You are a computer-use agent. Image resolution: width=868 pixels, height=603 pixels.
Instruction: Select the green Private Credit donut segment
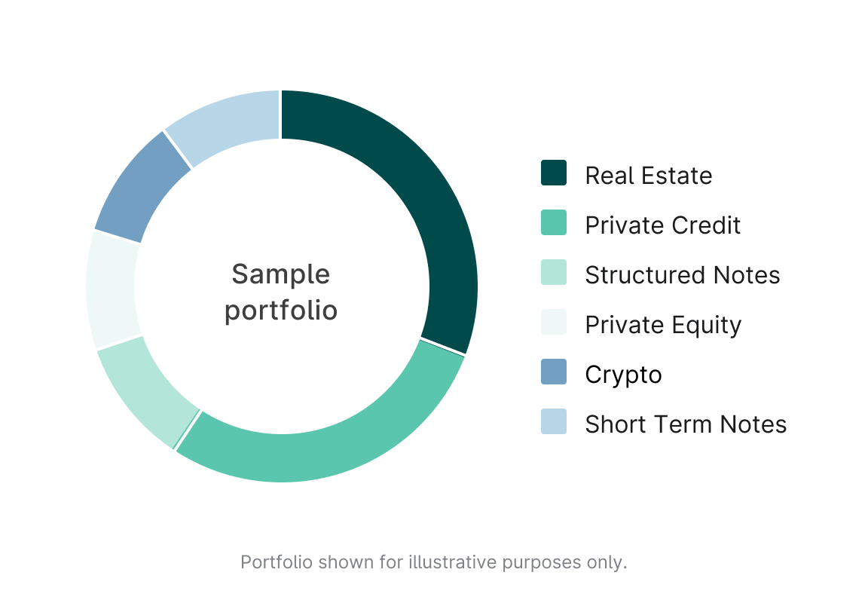[x=316, y=455]
